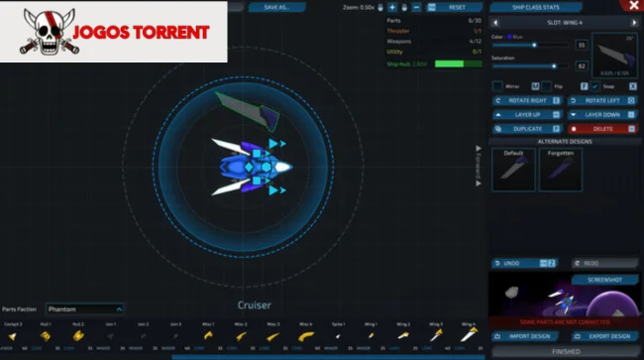Click lower cyan thruster triangle marker

273,190
